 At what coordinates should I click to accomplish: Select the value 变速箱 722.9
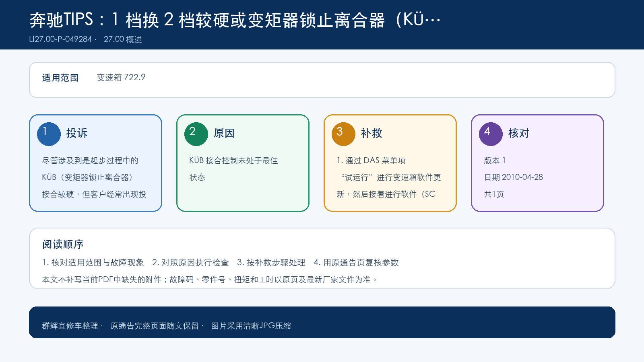(x=121, y=77)
